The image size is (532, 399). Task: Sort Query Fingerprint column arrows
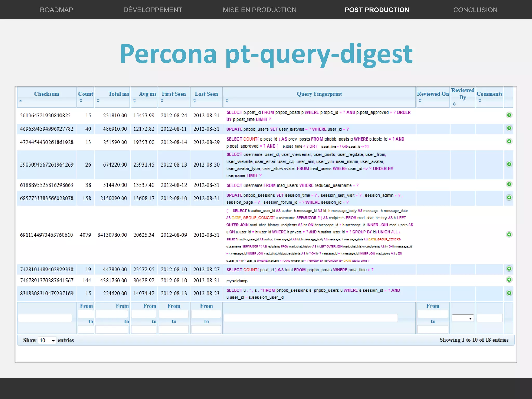[227, 101]
